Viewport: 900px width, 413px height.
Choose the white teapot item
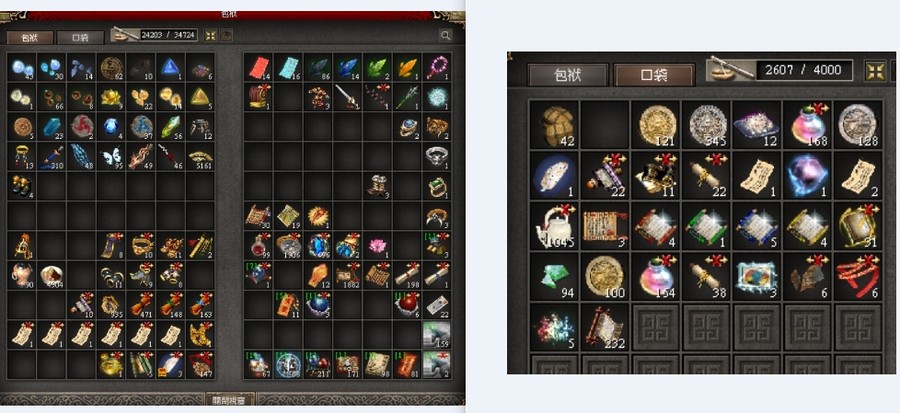click(553, 225)
